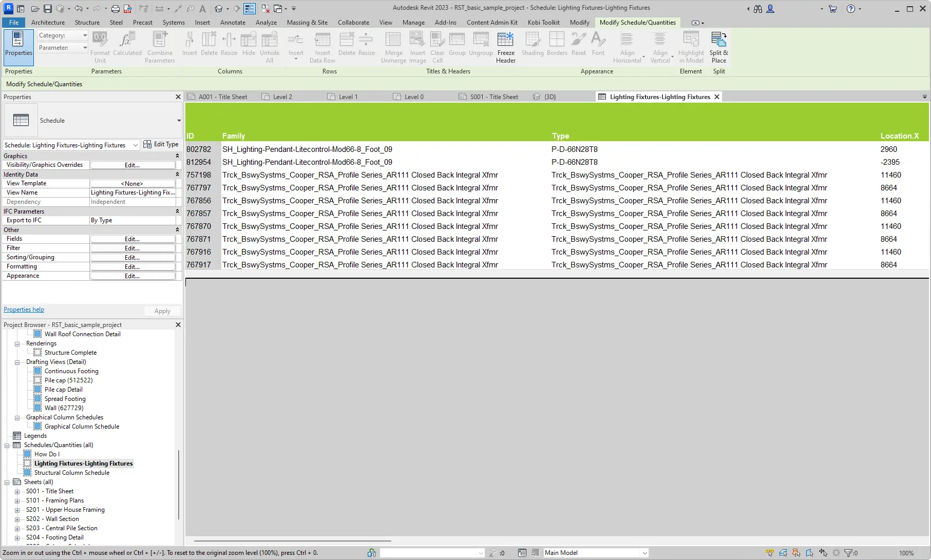Screen dimensions: 931x560
Task: Click the Insert Image tool
Action: click(x=417, y=46)
